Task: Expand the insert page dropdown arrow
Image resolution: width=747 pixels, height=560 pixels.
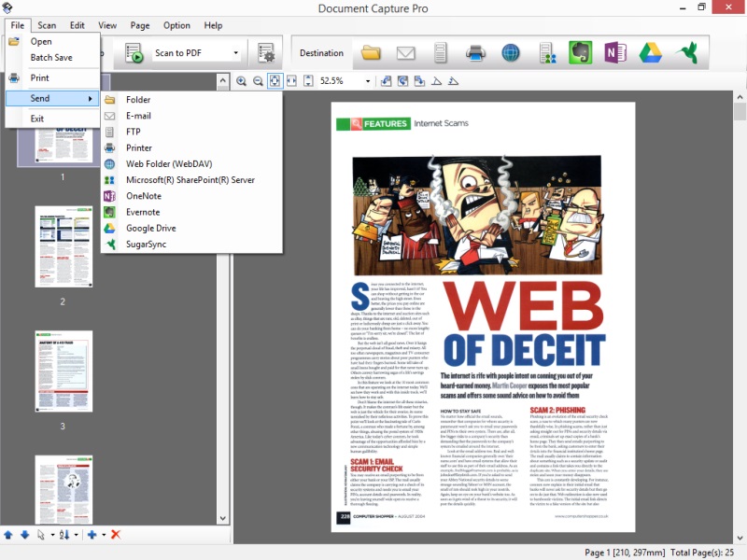Action: click(x=104, y=535)
